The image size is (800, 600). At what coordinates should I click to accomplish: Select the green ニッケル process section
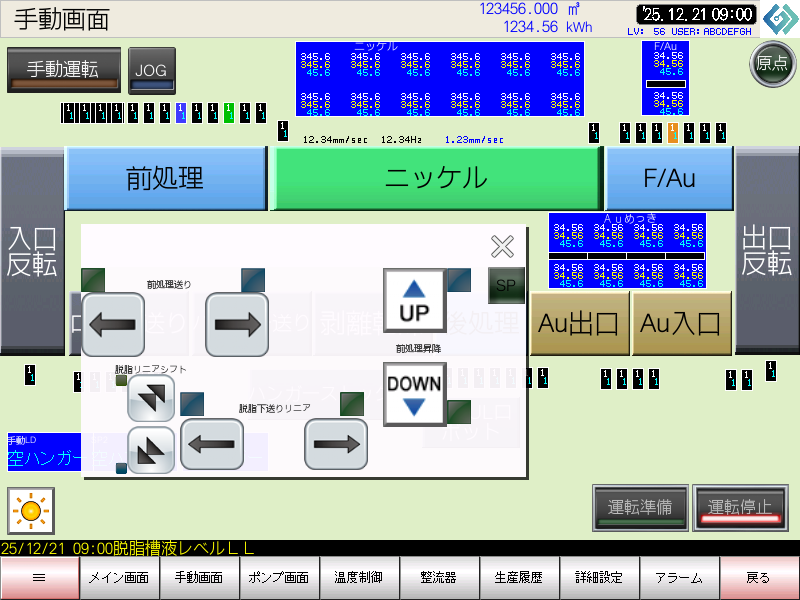pos(436,179)
